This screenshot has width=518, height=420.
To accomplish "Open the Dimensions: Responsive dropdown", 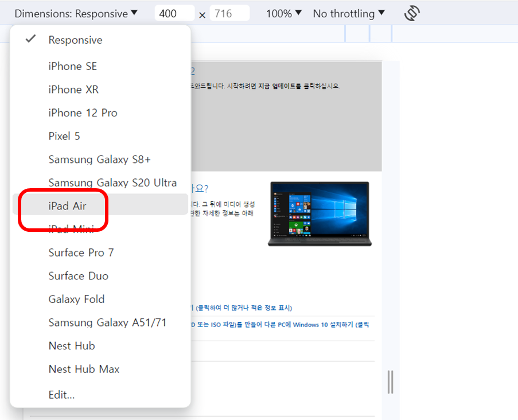I will (76, 14).
